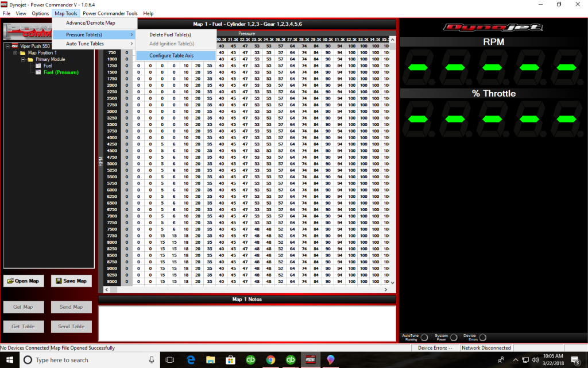Screen dimensions: 588x368
Task: Launch Microsoft Edge from the taskbar
Action: coord(191,360)
